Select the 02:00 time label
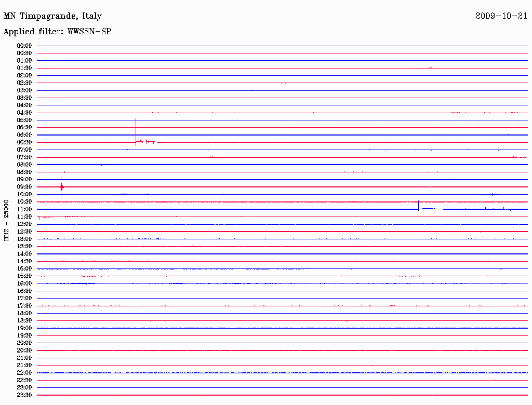This screenshot has width=532, height=405. [x=24, y=76]
